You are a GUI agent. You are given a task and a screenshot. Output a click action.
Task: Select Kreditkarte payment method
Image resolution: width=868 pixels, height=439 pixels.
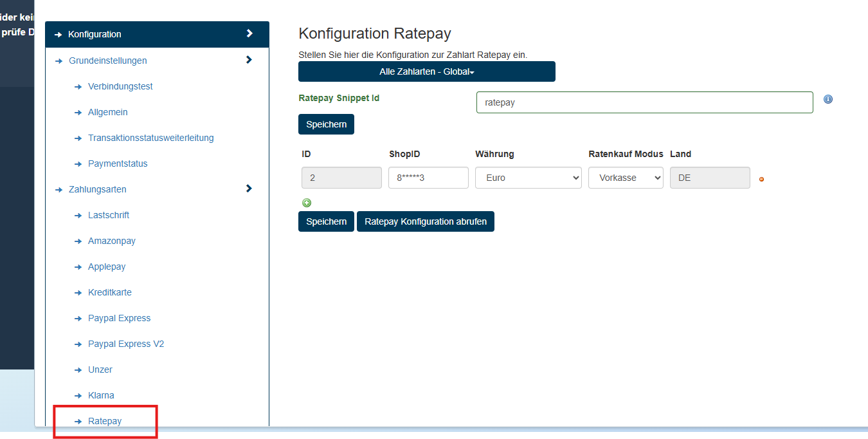110,292
